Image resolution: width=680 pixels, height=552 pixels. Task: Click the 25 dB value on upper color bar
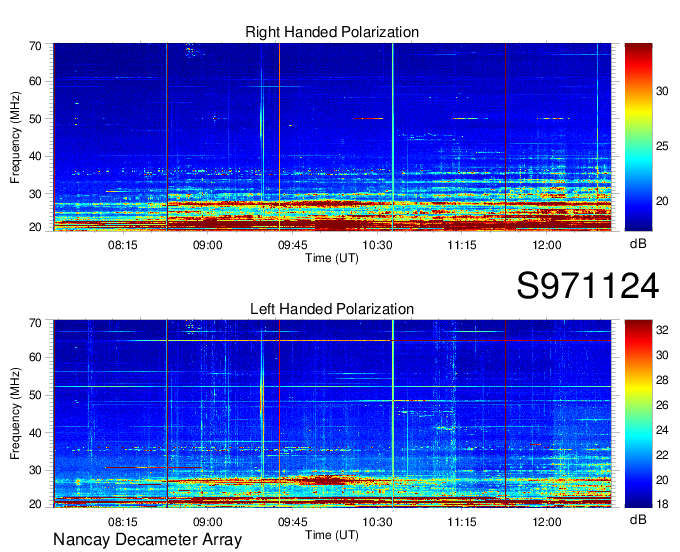[x=662, y=146]
